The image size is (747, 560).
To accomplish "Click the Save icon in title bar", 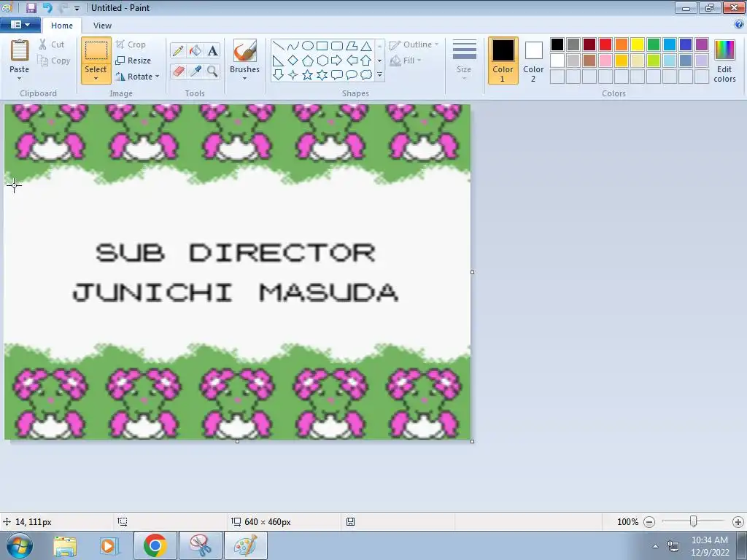I will pyautogui.click(x=31, y=7).
